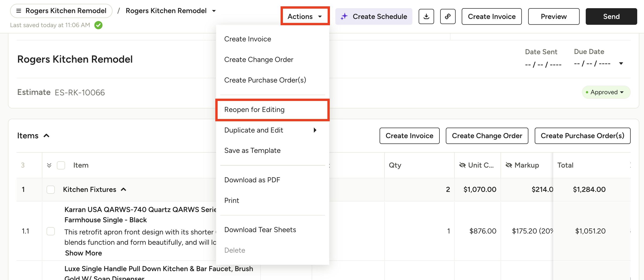Check the select-all checkbox in Item header
The height and width of the screenshot is (280, 644).
(61, 165)
